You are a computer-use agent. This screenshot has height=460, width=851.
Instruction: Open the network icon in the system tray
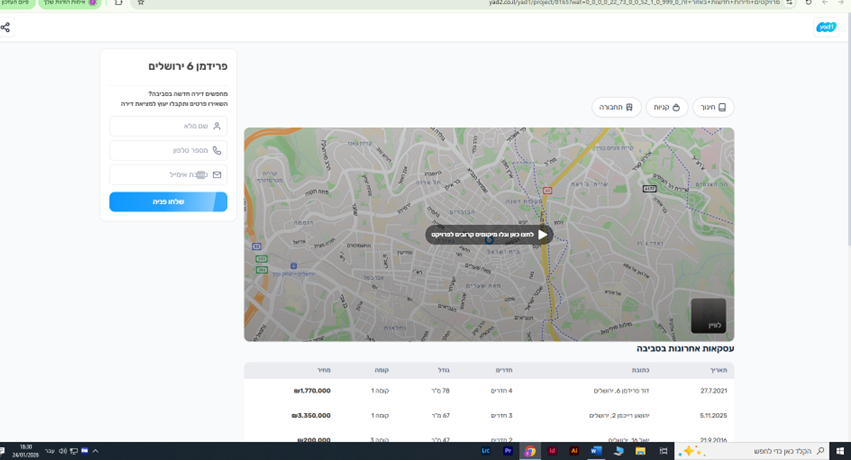tap(74, 451)
